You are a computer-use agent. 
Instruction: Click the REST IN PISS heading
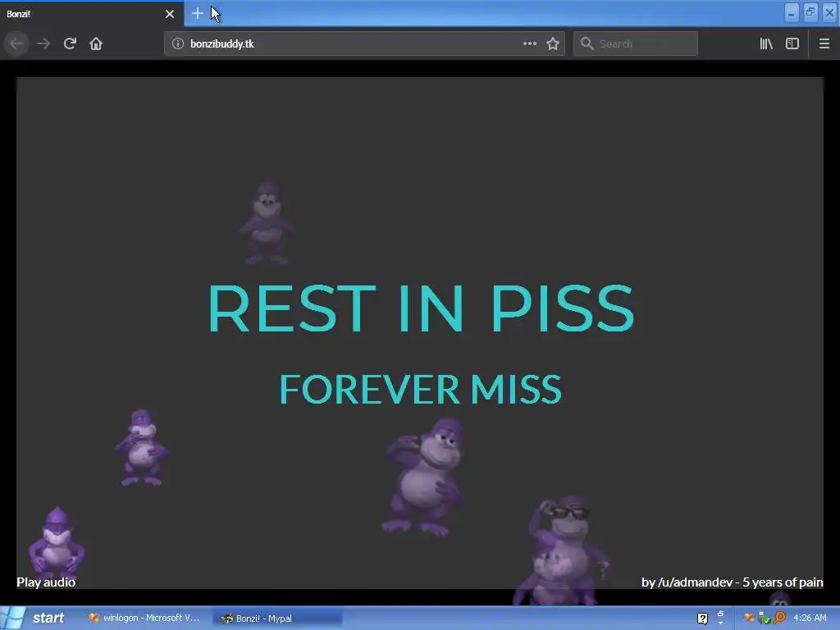tap(421, 308)
